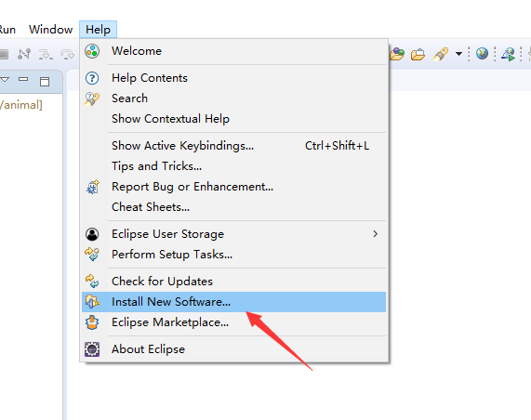The image size is (531, 420).
Task: Maximize the left side panel
Action: (45, 82)
